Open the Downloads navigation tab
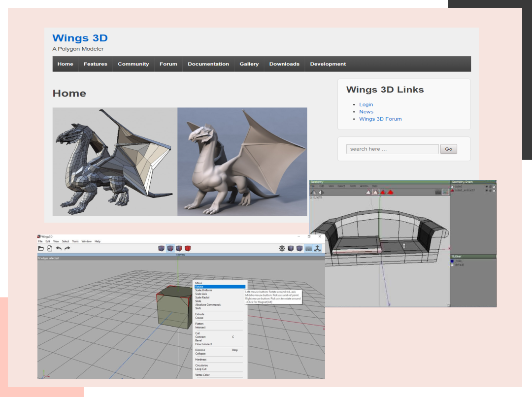 coord(284,64)
